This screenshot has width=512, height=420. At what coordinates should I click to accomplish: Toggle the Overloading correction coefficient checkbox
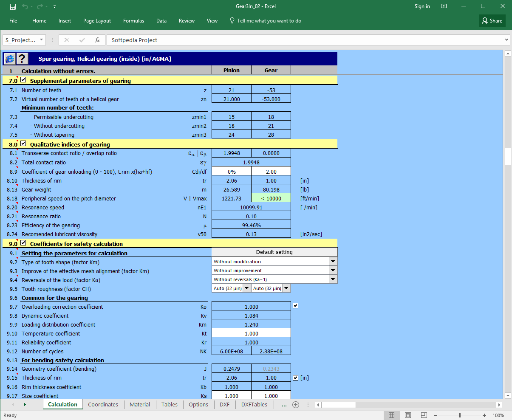point(296,305)
